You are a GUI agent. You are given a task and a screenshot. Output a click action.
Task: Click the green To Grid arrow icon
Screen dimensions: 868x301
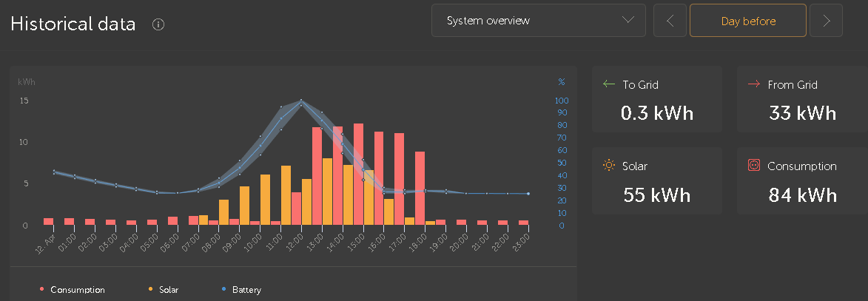coord(609,84)
